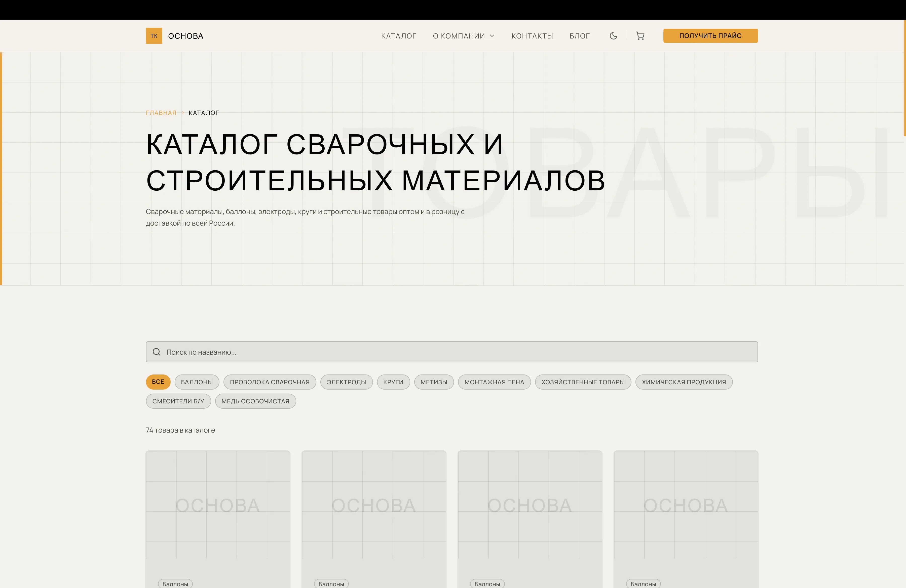Filter by Химическая продукция
The width and height of the screenshot is (906, 588).
click(684, 382)
